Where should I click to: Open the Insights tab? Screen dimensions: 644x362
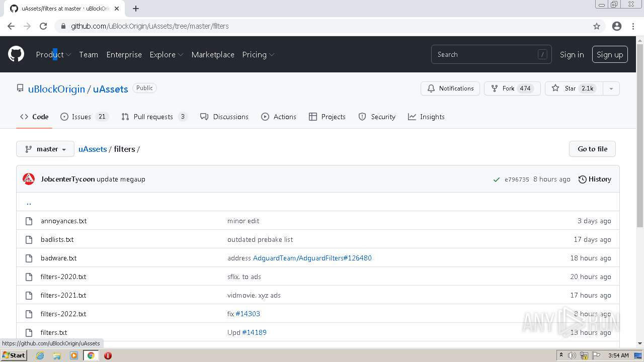point(426,117)
